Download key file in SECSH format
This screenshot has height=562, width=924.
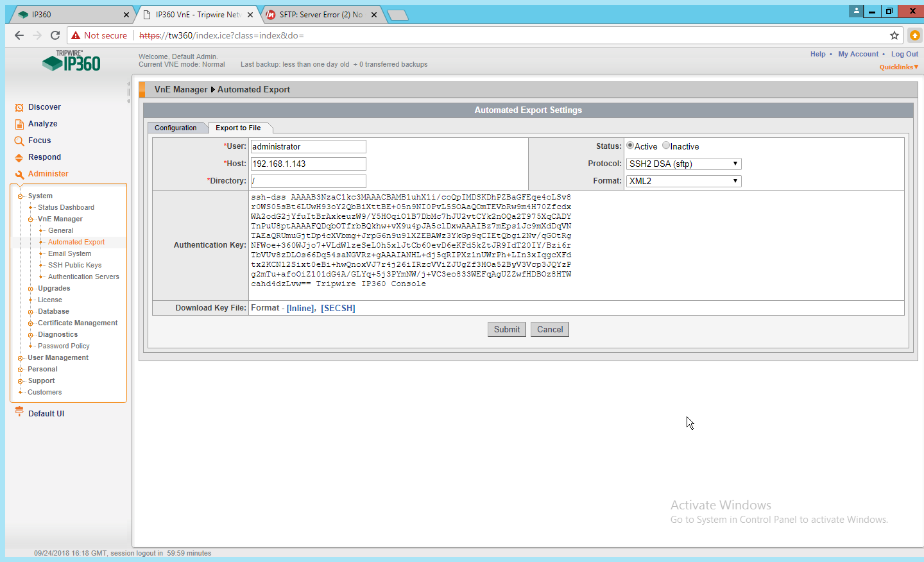click(x=338, y=309)
